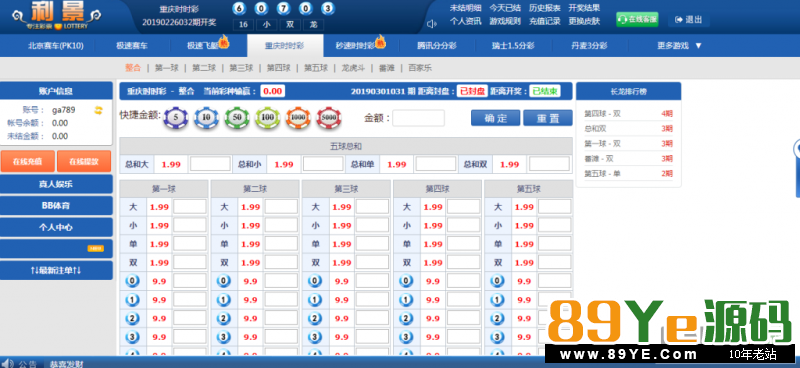Open 在线充值 online recharge
The image size is (800, 368).
(x=28, y=161)
